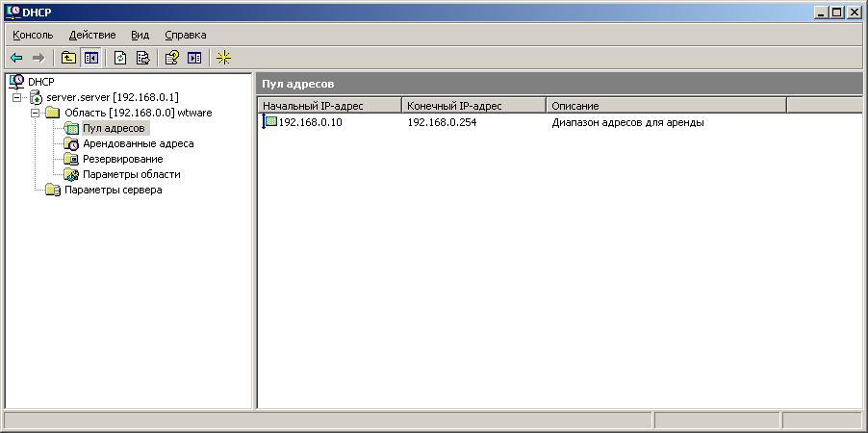Open the Действие menu
The height and width of the screenshot is (433, 868).
[92, 35]
